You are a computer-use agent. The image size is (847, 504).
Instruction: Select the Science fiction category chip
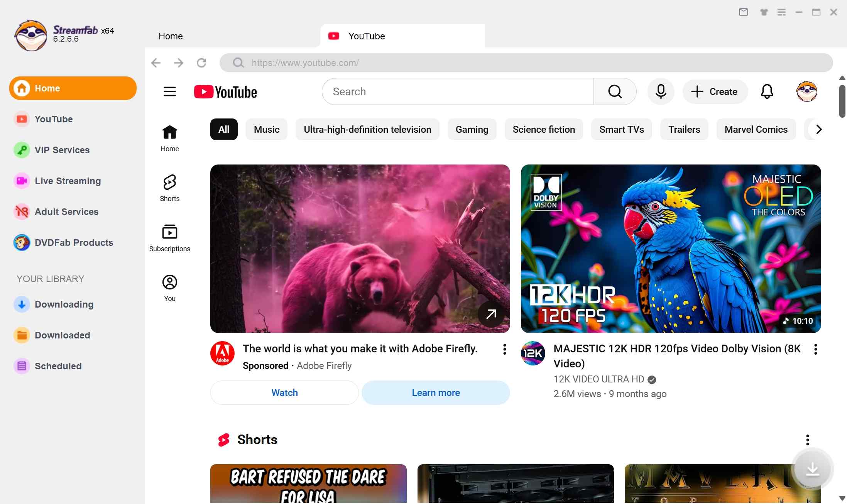pos(543,129)
